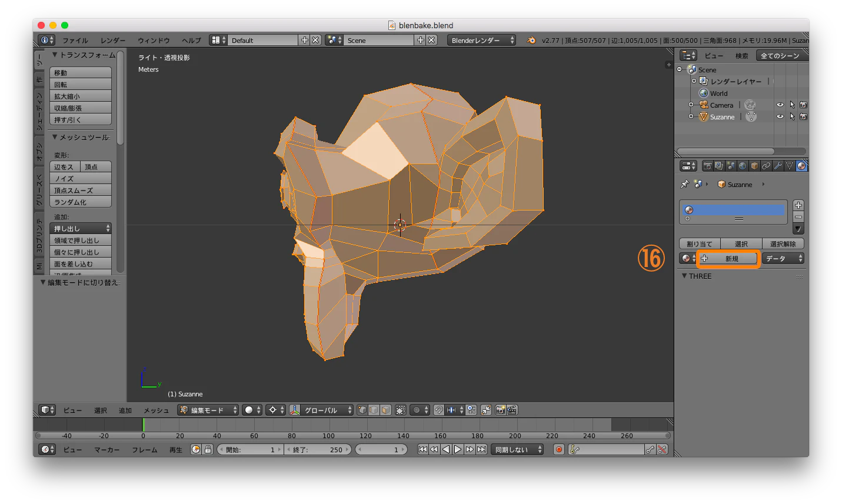Image resolution: width=842 pixels, height=504 pixels.
Task: Open the メッシュ menu in viewport header
Action: (x=157, y=410)
